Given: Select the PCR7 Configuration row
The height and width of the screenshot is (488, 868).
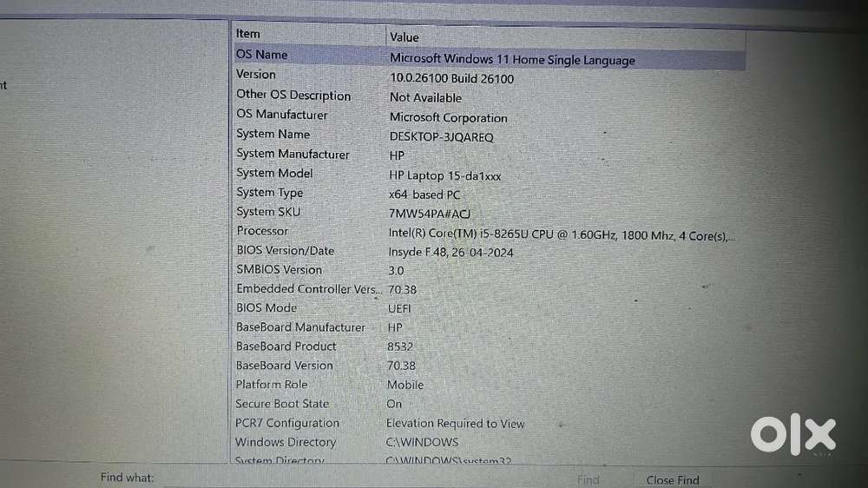Looking at the screenshot, I should click(287, 423).
